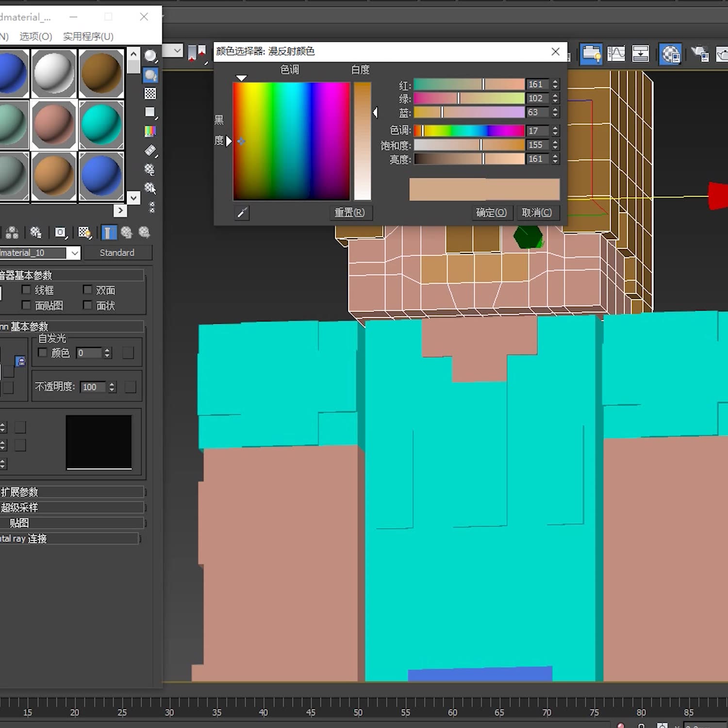Viewport: 728px width, 728px height.
Task: Toggle the ambient-diffuse color lock icon
Action: point(20,361)
